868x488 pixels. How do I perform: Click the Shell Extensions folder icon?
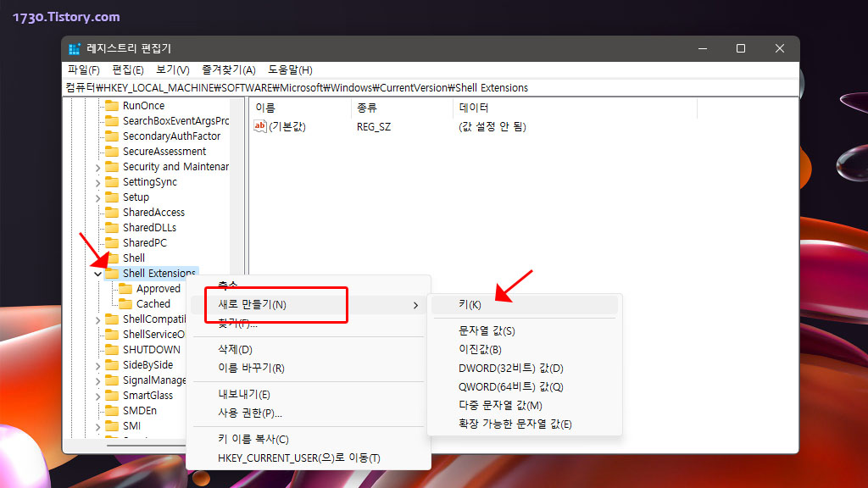click(x=112, y=274)
